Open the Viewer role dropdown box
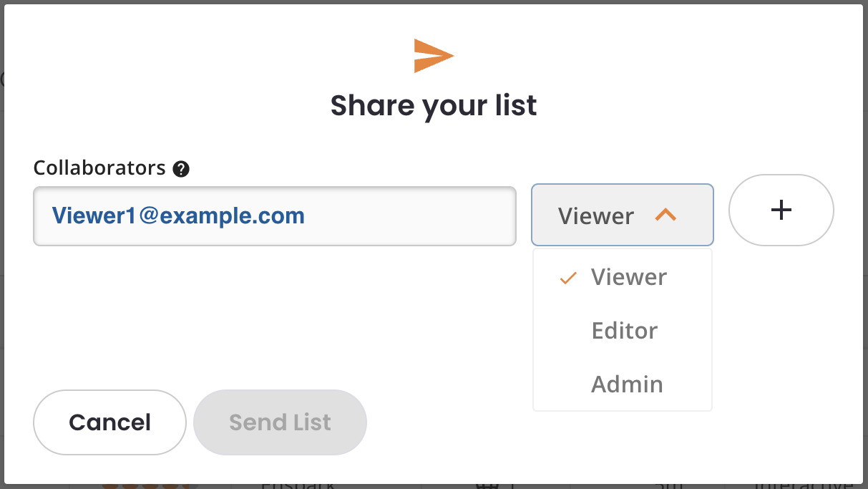Image resolution: width=868 pixels, height=489 pixels. coord(623,215)
